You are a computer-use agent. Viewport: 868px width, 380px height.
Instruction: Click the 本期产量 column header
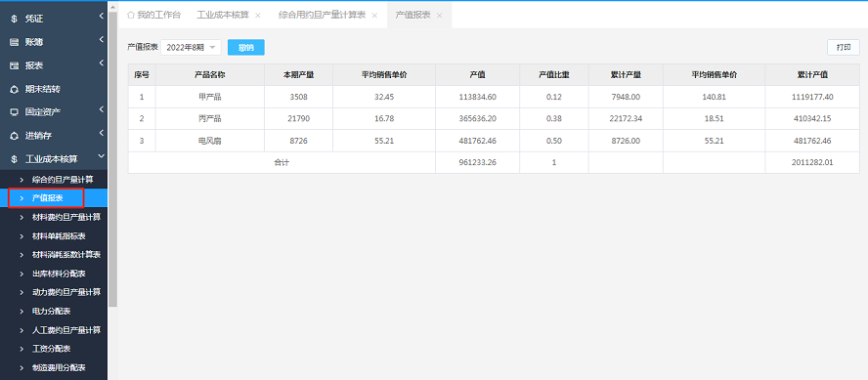coord(298,74)
